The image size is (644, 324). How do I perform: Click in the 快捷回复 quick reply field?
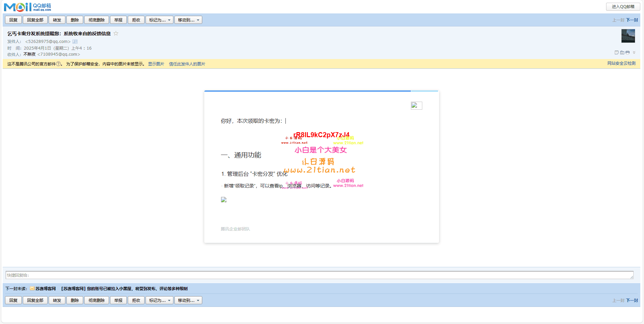(x=319, y=275)
